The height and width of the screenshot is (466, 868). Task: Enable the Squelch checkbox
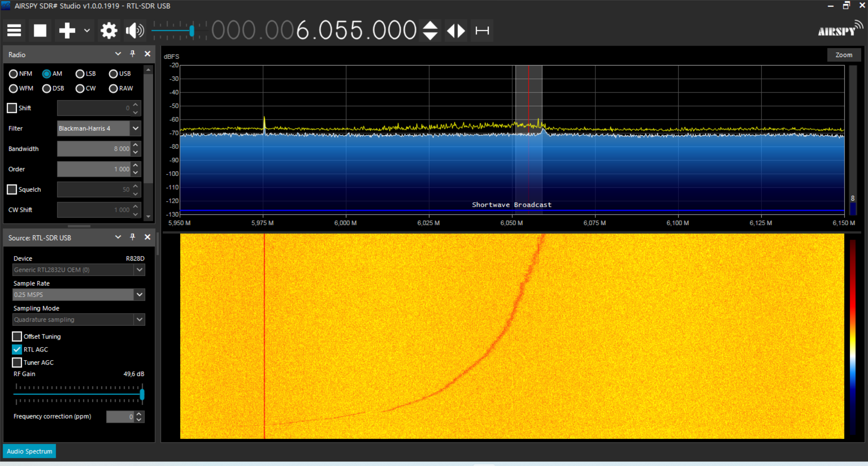pyautogui.click(x=12, y=190)
